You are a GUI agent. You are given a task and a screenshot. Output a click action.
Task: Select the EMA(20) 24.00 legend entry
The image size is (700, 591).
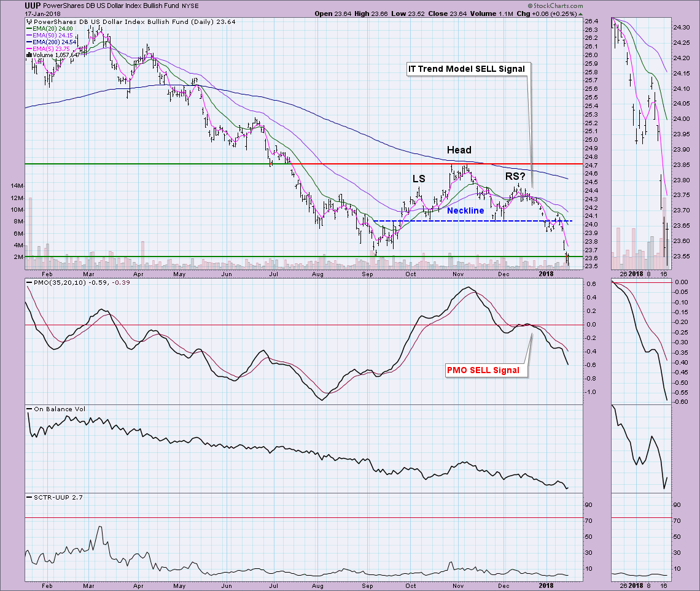point(50,29)
